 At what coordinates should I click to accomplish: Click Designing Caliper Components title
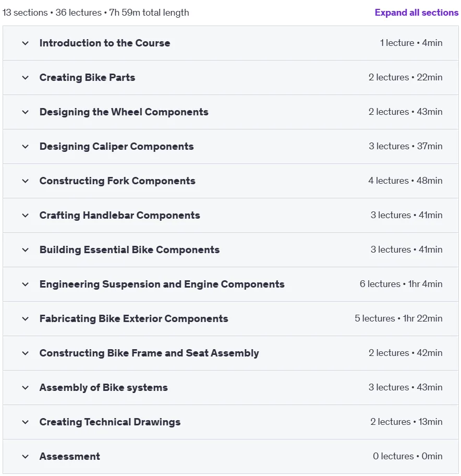[x=116, y=146]
